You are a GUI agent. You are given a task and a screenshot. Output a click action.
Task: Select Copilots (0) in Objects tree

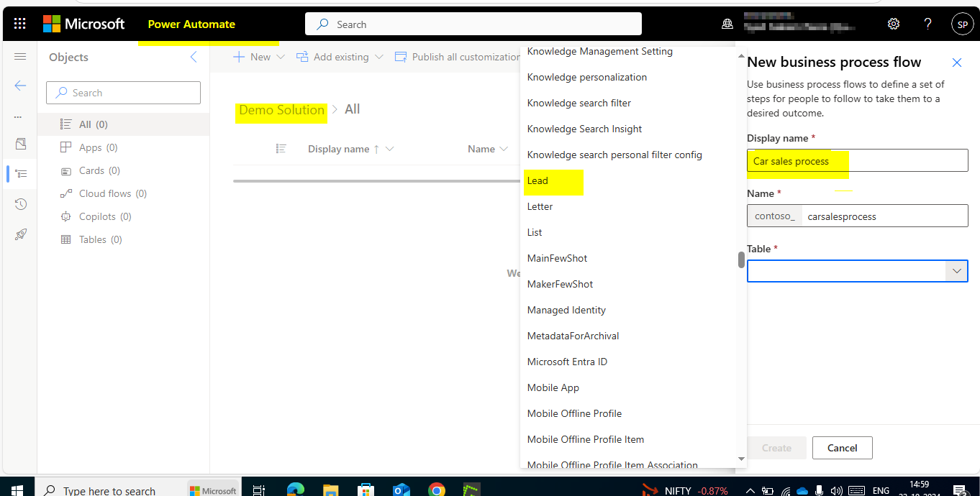124,216
